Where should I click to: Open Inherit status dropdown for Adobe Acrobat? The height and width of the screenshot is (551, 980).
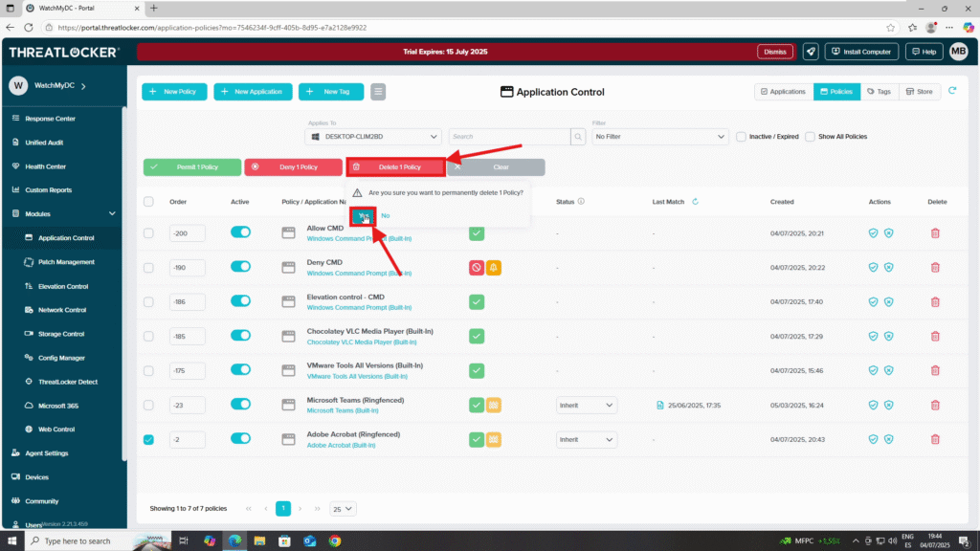[x=587, y=439]
